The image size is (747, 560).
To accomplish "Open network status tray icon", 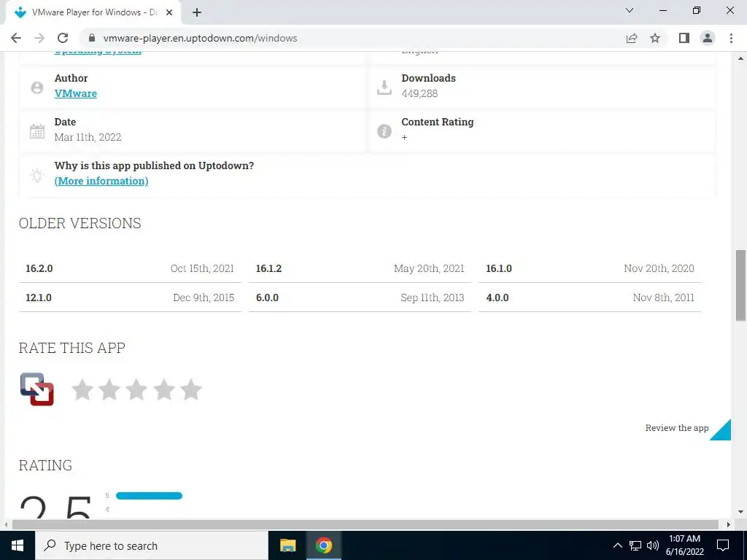I will pos(635,545).
